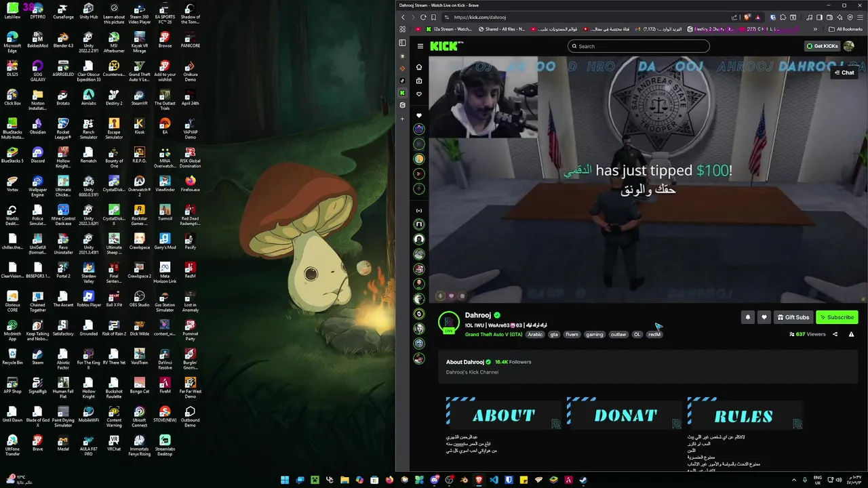Image resolution: width=868 pixels, height=488 pixels.
Task: Toggle Brave vertical sidebar panel
Action: [x=403, y=43]
